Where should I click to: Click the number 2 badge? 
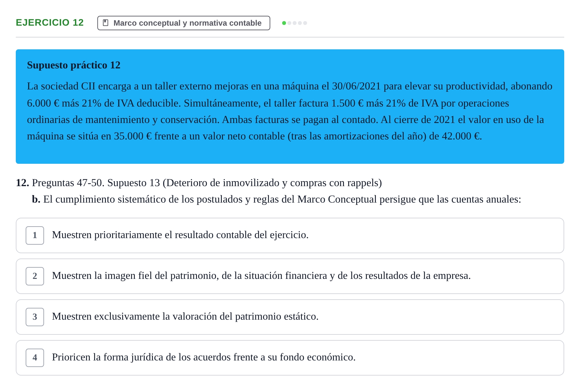35,276
